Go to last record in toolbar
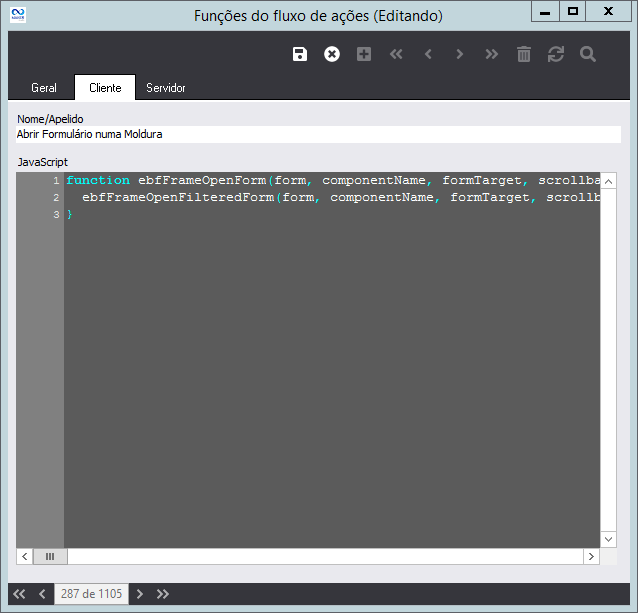This screenshot has width=638, height=613. pyautogui.click(x=492, y=54)
